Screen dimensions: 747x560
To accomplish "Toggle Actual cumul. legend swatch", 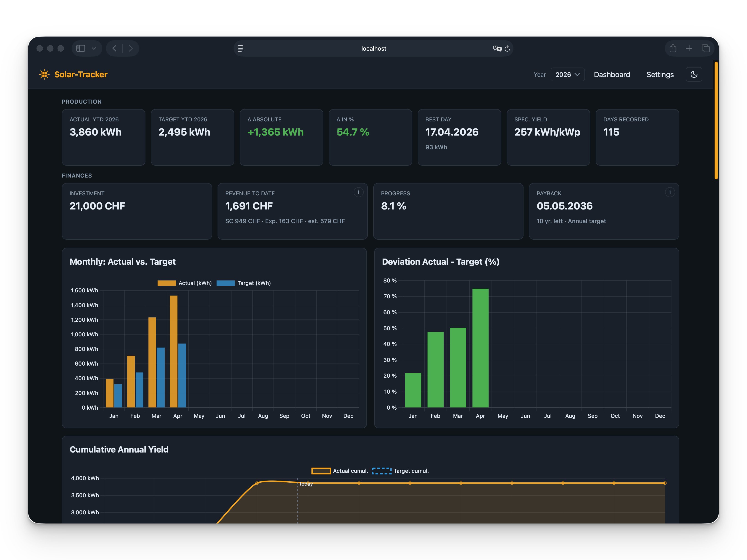I will tap(321, 471).
